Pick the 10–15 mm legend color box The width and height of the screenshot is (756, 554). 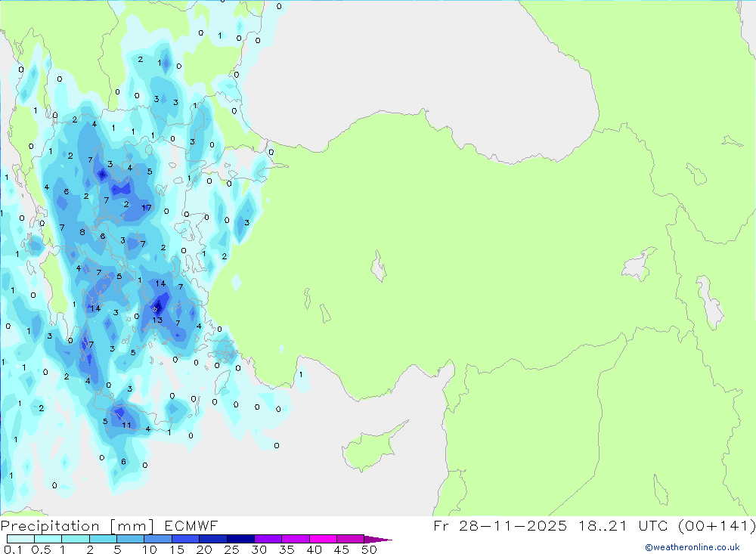click(x=158, y=539)
